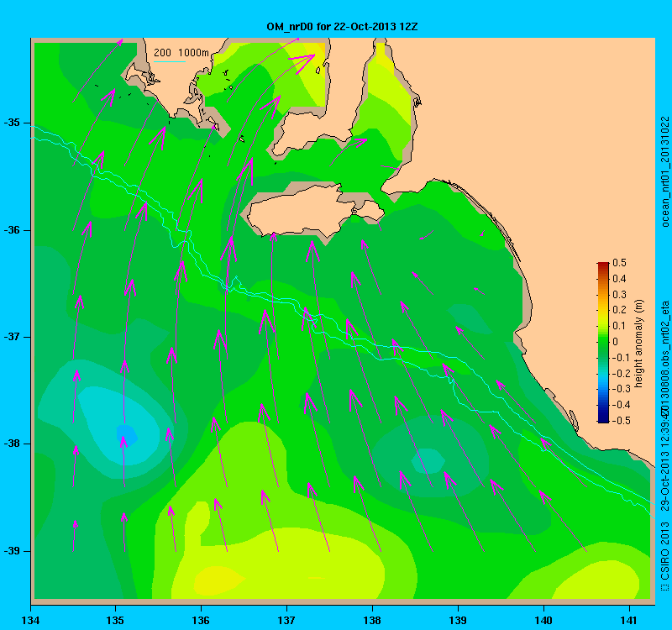The image size is (672, 630).
Task: Click the longitude label '135'
Action: pos(115,620)
